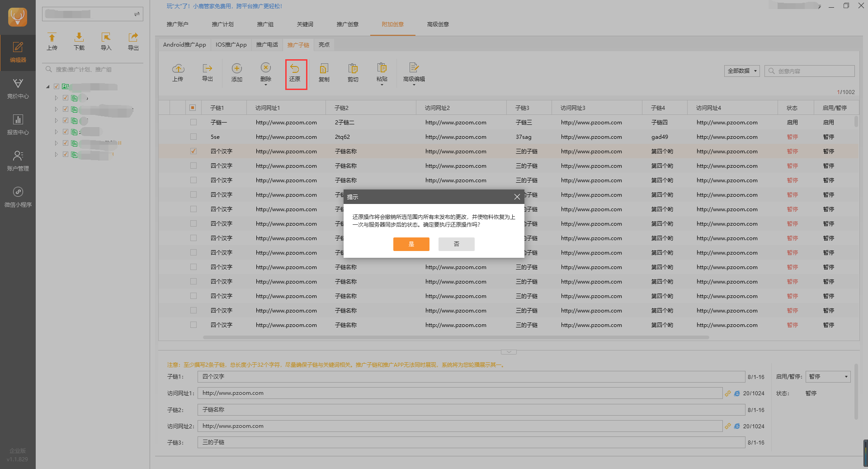Screen dimensions: 868x469
Task: Open 微信小程序 in the sidebar
Action: 18,197
